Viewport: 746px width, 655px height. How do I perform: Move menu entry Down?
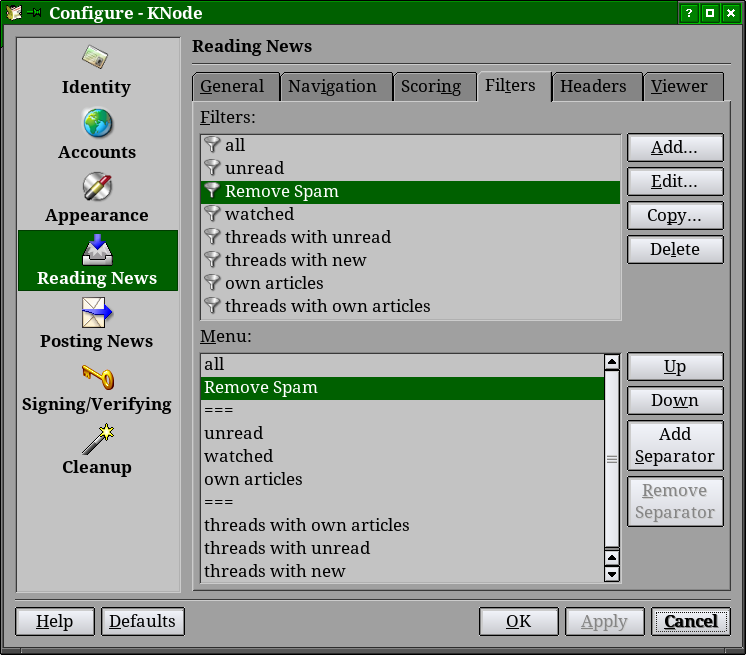tap(675, 401)
